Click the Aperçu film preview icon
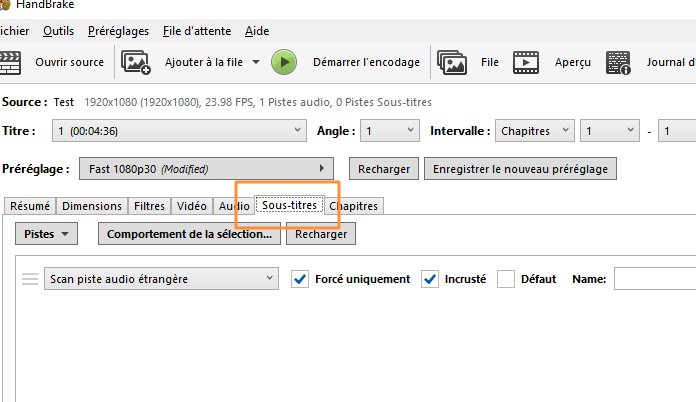 tap(526, 62)
